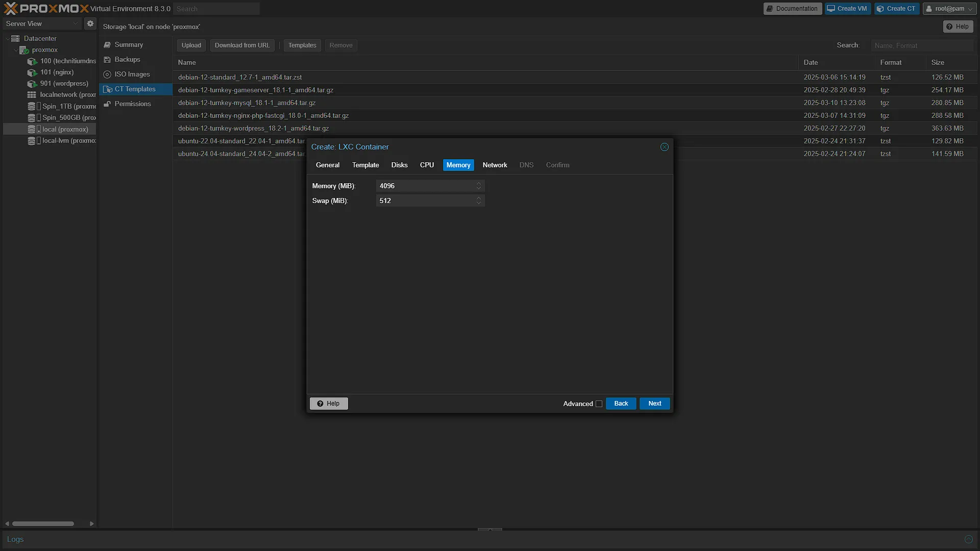
Task: Switch to the CPU tab
Action: click(427, 165)
